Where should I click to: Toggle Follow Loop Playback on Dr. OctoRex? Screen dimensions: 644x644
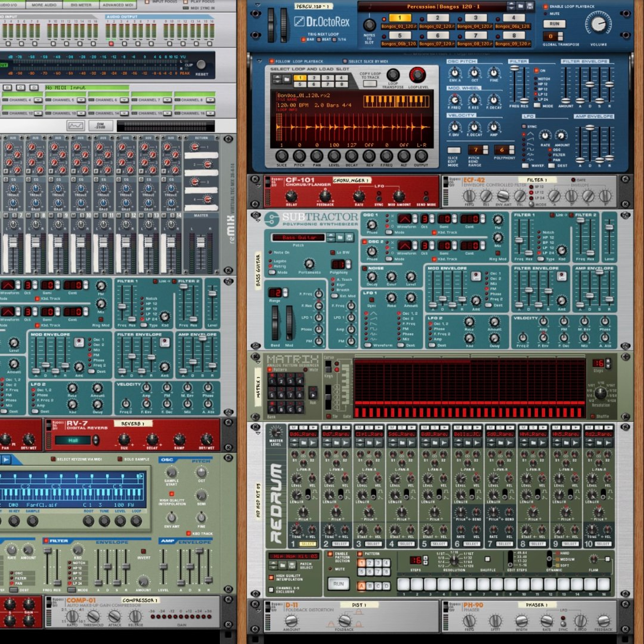pos(272,61)
